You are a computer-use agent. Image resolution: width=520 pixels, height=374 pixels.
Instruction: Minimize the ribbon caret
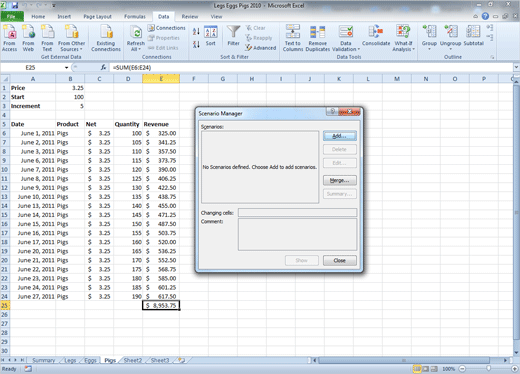(x=475, y=16)
